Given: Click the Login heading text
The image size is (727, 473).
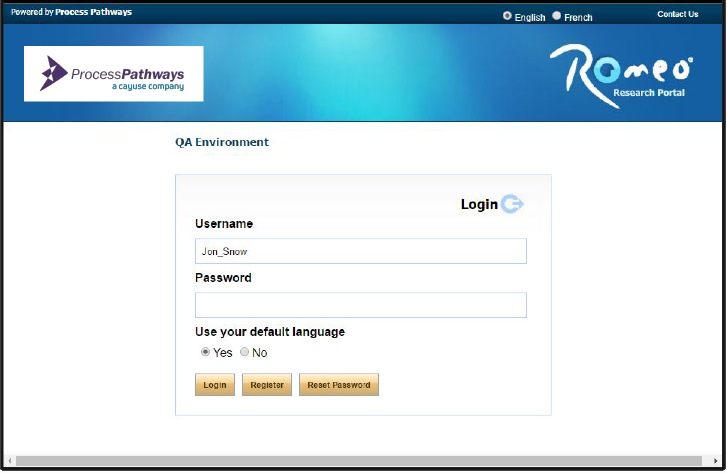Looking at the screenshot, I should pos(479,204).
